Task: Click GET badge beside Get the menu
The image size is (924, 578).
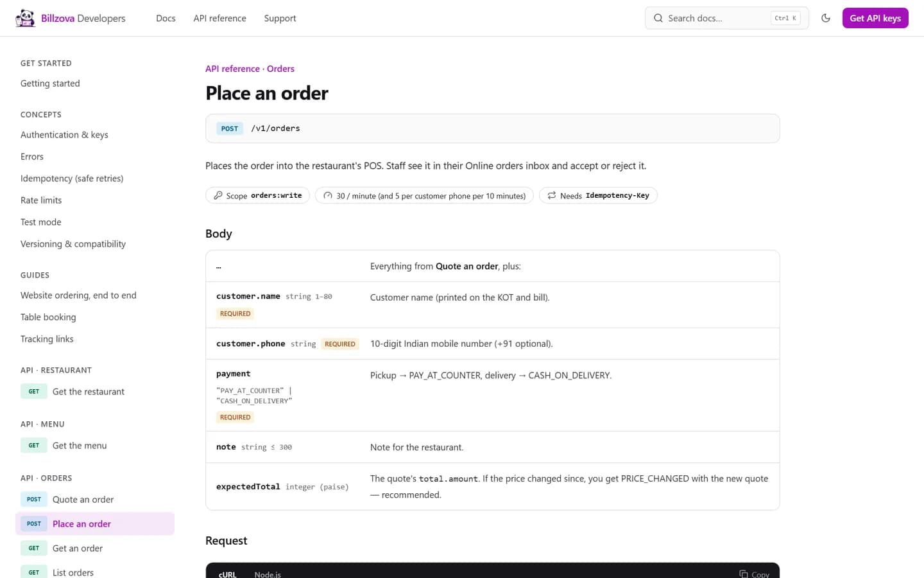Action: [x=34, y=445]
